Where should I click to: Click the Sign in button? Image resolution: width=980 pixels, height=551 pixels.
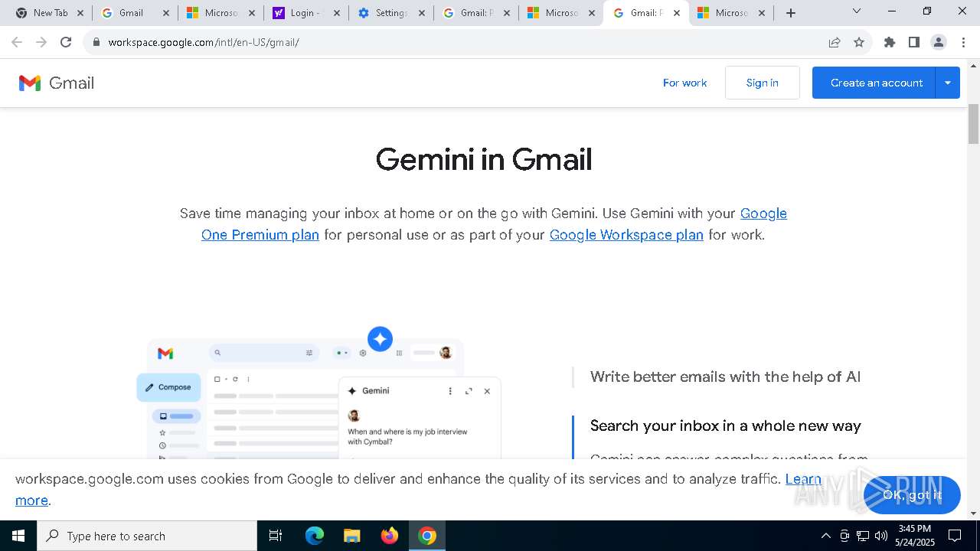(x=763, y=83)
